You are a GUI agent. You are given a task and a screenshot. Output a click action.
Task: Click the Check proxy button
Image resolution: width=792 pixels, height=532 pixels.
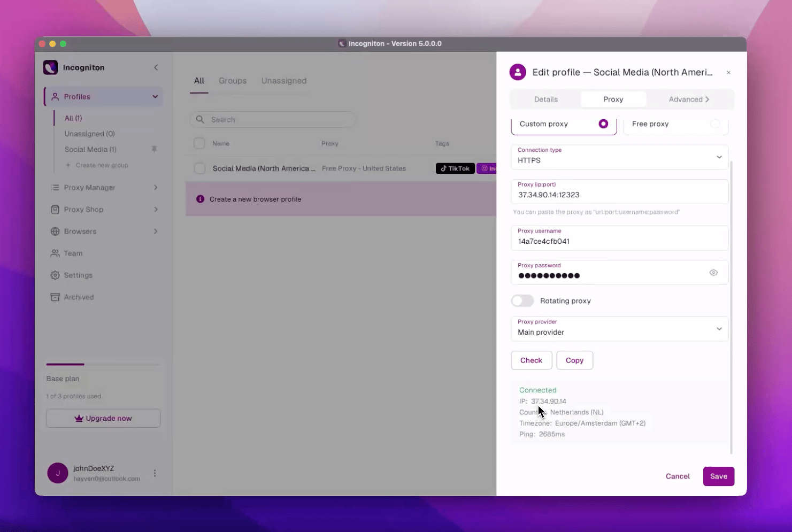click(x=532, y=360)
